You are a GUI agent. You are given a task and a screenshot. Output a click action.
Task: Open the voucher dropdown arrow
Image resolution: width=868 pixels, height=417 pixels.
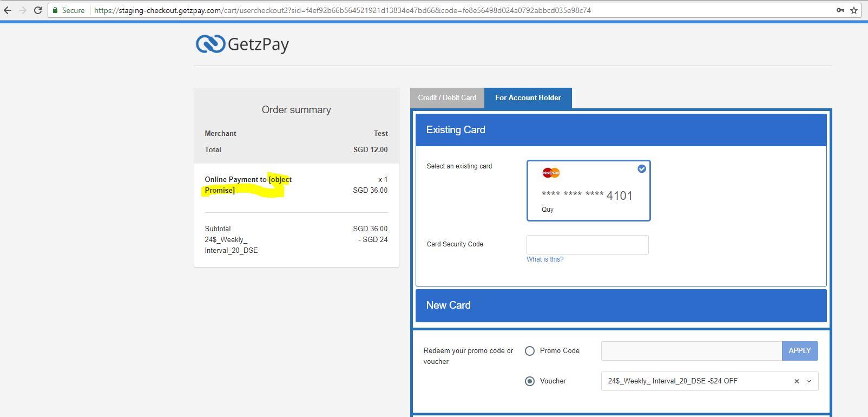coord(809,381)
